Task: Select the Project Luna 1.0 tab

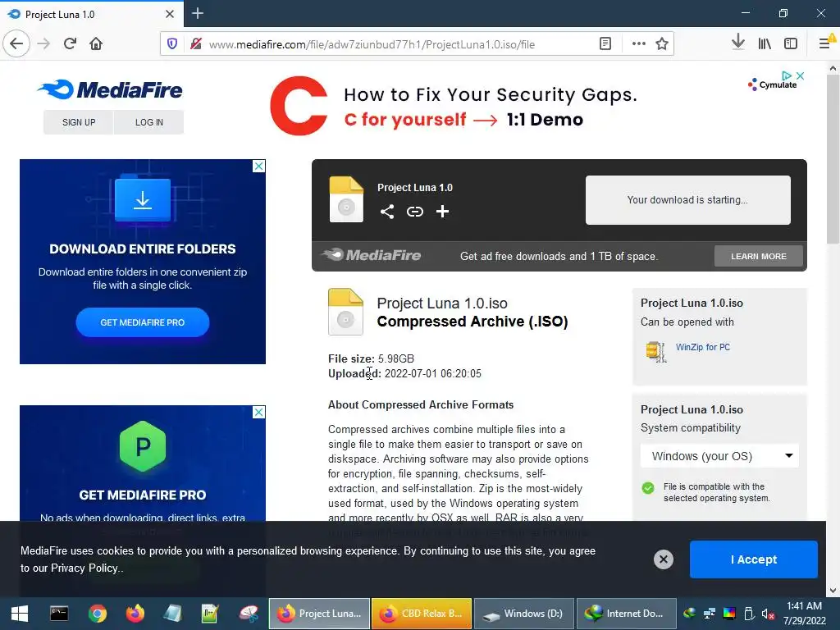Action: click(x=92, y=14)
